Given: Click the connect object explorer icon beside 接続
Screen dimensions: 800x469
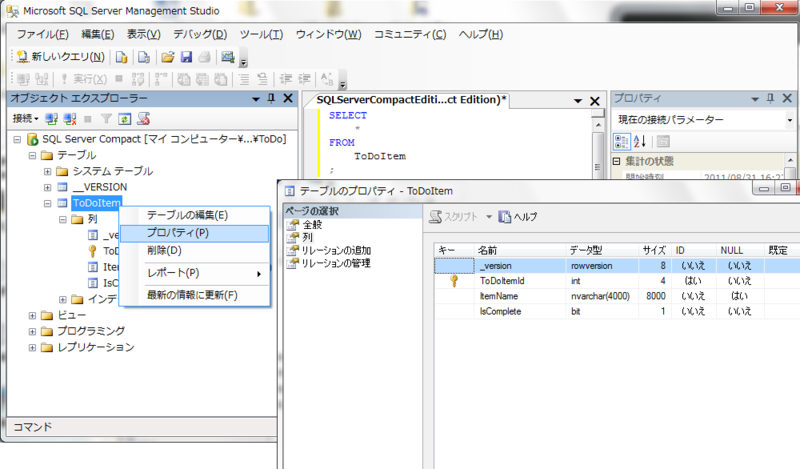Looking at the screenshot, I should coord(51,119).
